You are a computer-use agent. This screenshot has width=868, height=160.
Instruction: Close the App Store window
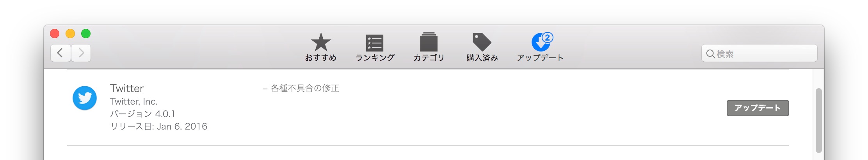pos(55,34)
